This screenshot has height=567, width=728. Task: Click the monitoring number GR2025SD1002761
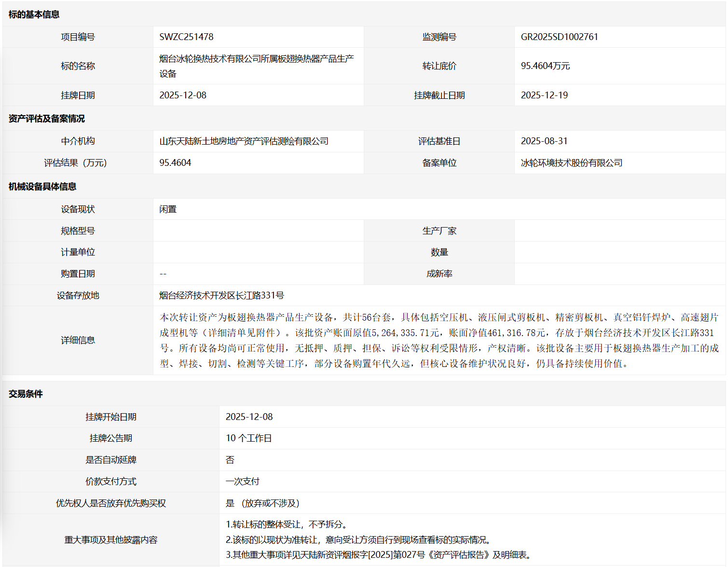[x=559, y=37]
